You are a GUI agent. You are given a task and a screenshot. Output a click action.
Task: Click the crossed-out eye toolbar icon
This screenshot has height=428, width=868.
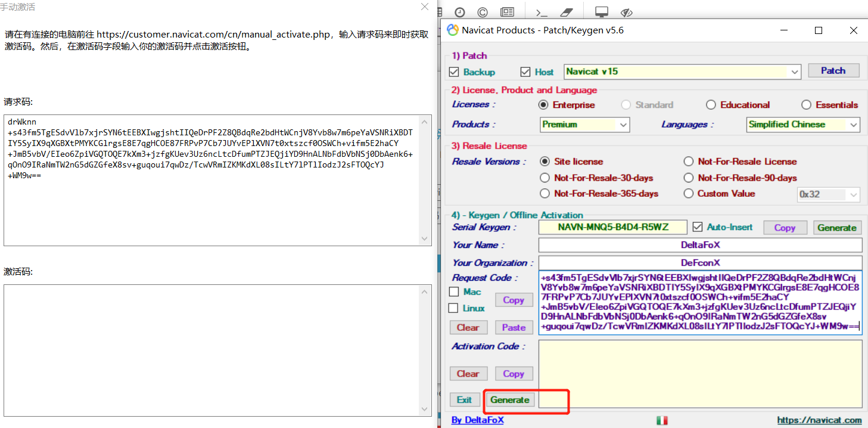point(626,12)
